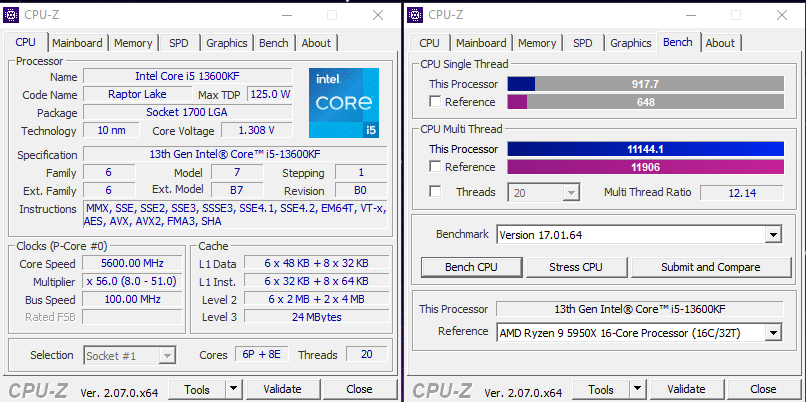Open Mainboard tab in right window

point(481,43)
